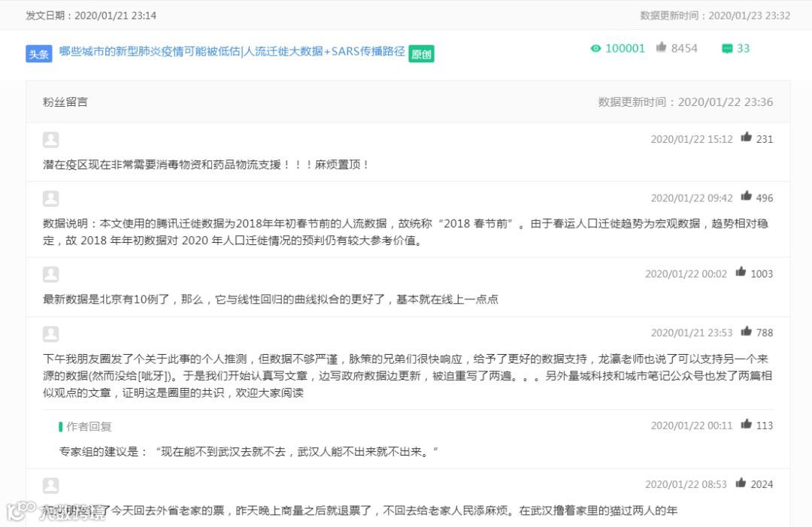Click the timestamp 2020/01/22 00:11
Viewport: 812px width, 527px height.
tap(692, 426)
